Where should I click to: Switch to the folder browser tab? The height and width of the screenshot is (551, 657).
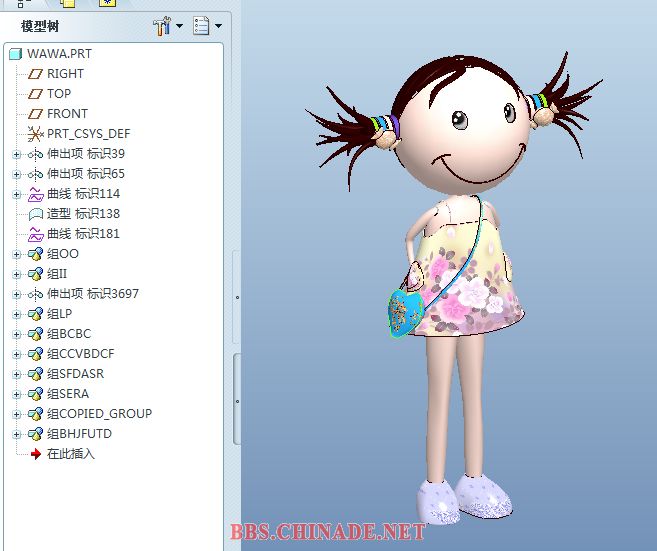coord(67,3)
